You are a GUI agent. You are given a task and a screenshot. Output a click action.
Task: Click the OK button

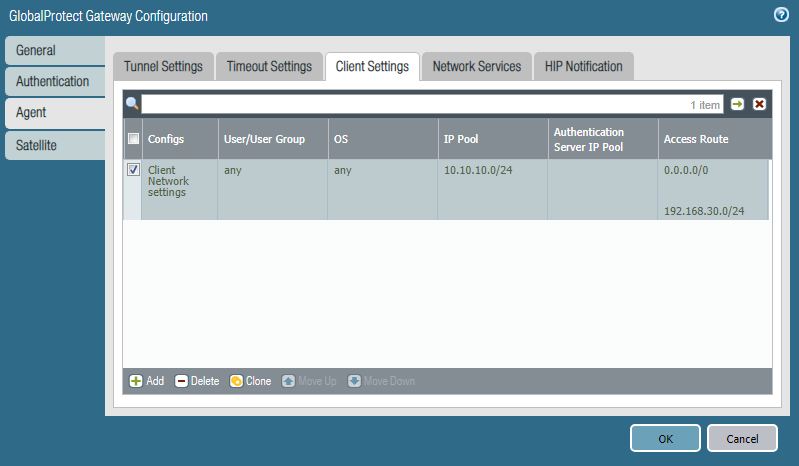[x=665, y=438]
